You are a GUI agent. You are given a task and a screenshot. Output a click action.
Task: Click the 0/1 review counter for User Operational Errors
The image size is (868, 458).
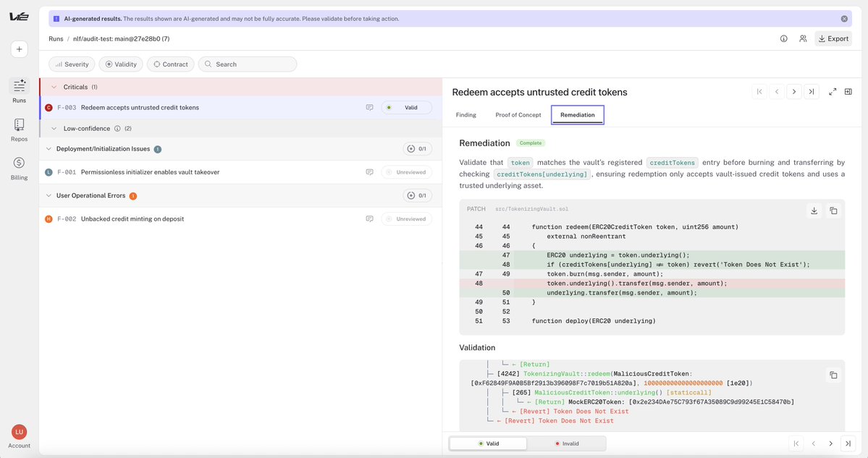point(418,195)
